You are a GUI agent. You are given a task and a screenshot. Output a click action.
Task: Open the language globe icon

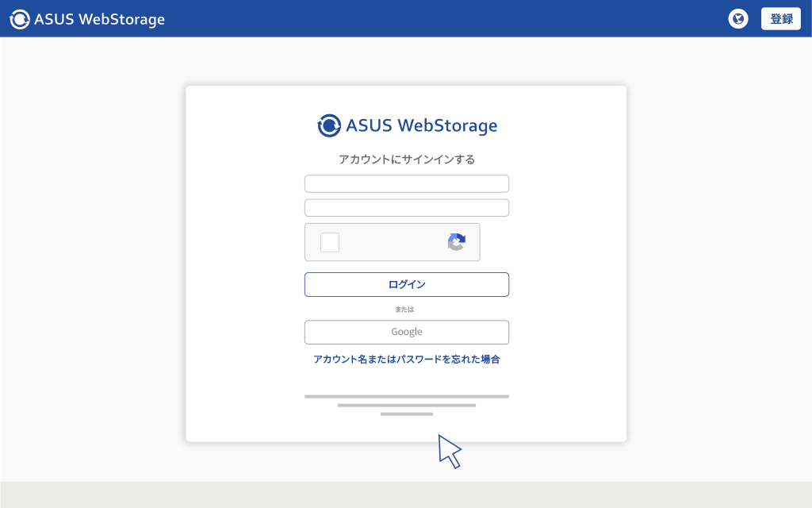coord(738,19)
